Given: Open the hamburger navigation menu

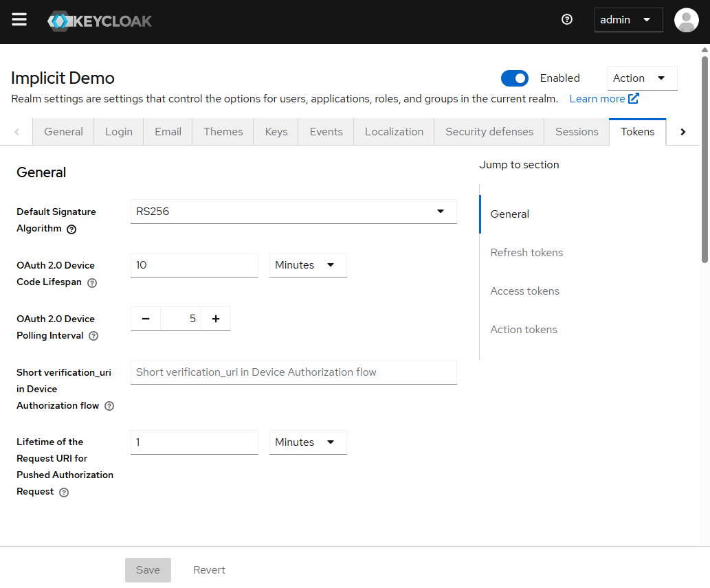Looking at the screenshot, I should click(x=19, y=20).
